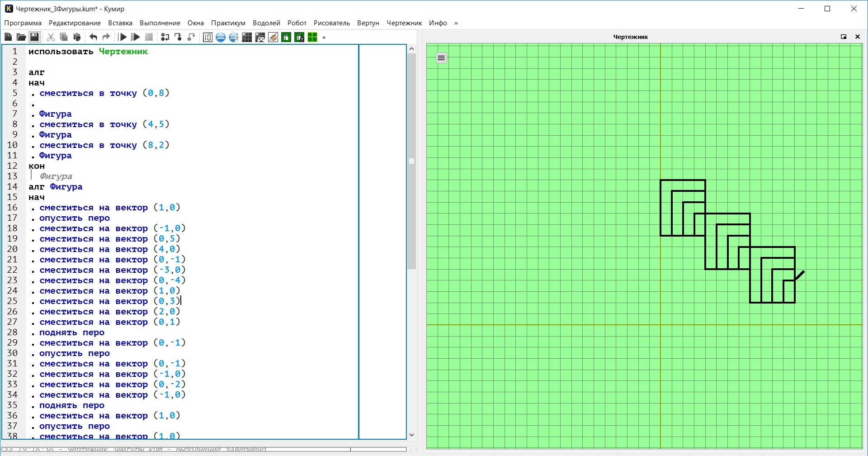Expand hidden toolbar items chevron
Screen dimensions: 868x456
(x=324, y=37)
